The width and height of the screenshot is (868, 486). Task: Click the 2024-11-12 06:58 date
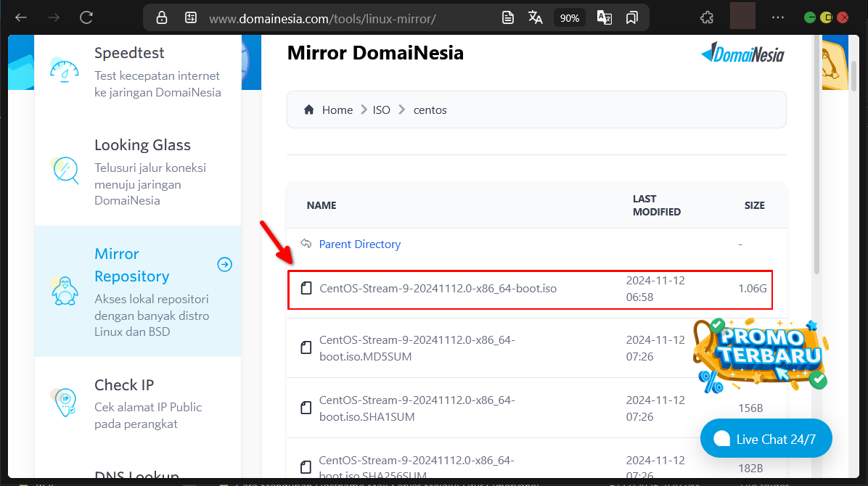click(655, 289)
